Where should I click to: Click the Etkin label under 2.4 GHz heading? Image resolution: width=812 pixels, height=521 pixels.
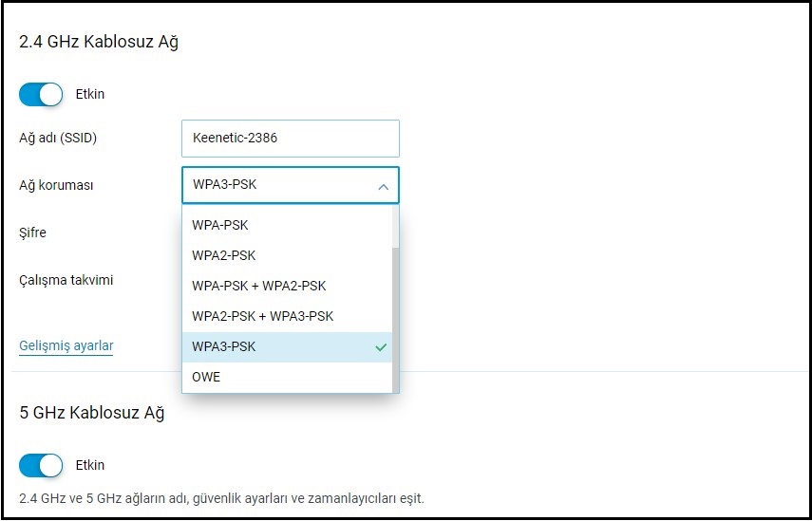pos(90,94)
